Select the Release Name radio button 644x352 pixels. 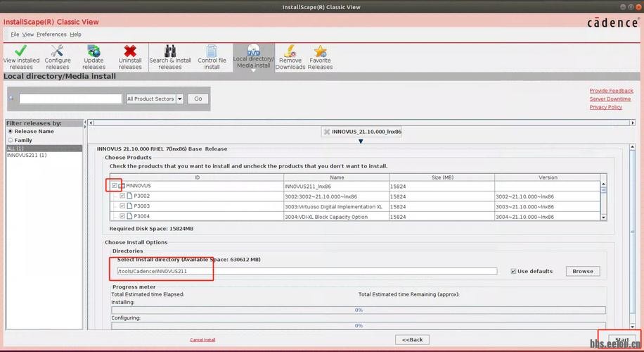pos(11,131)
